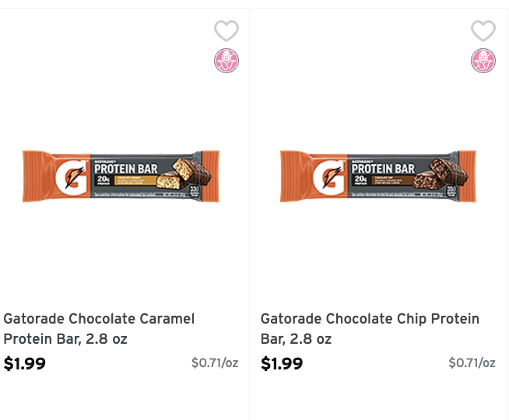Open the Chocolate Chip Protein Bar product image

pyautogui.click(x=378, y=177)
